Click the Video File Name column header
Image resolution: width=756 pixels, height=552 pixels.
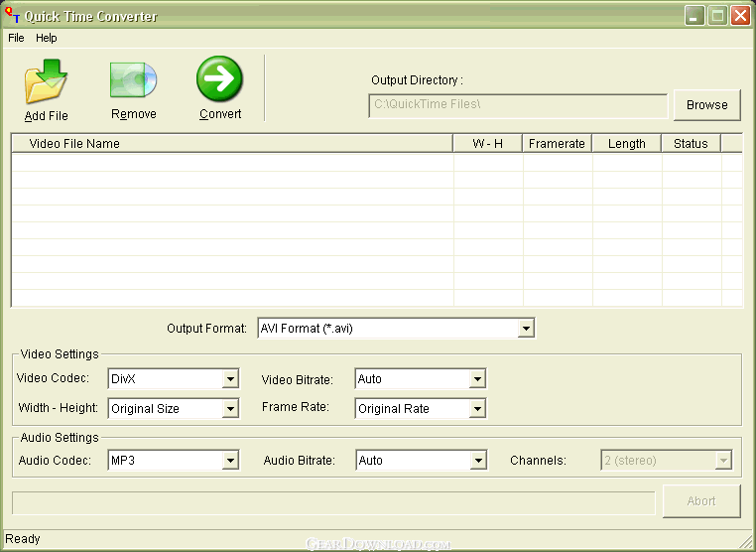(x=232, y=144)
